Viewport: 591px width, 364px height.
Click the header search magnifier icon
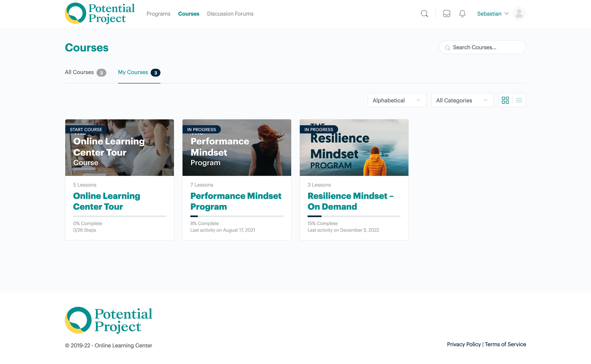coord(424,14)
